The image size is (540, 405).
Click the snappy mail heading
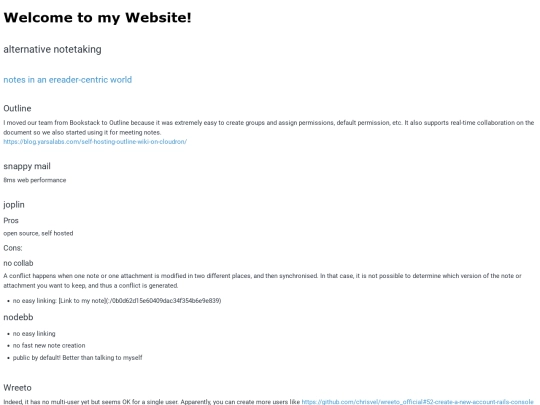(x=27, y=166)
